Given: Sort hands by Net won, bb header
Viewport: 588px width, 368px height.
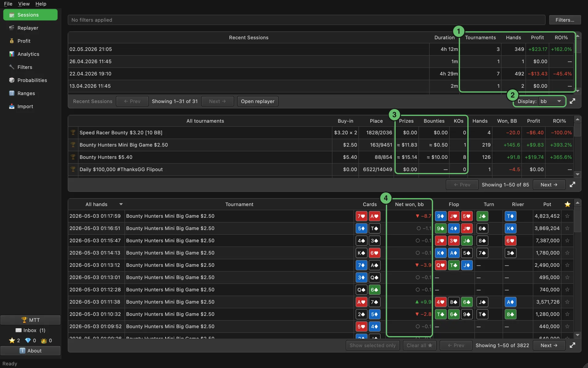Looking at the screenshot, I should pyautogui.click(x=409, y=204).
